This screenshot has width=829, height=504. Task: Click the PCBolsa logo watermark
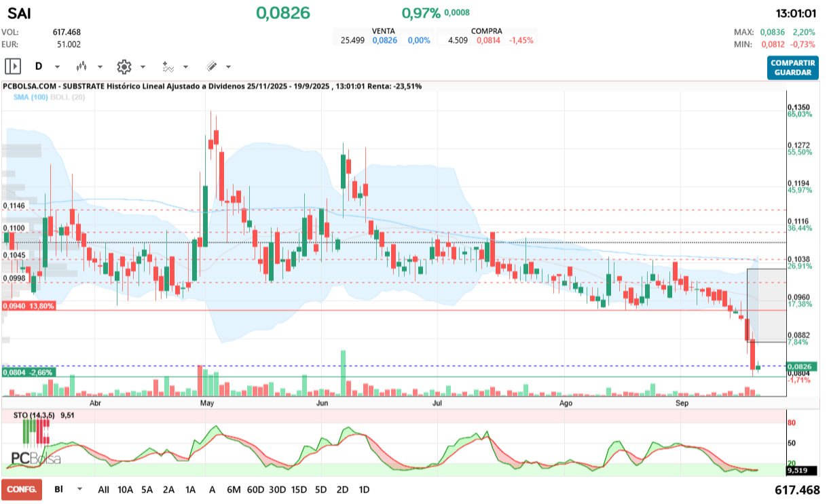[x=35, y=459]
